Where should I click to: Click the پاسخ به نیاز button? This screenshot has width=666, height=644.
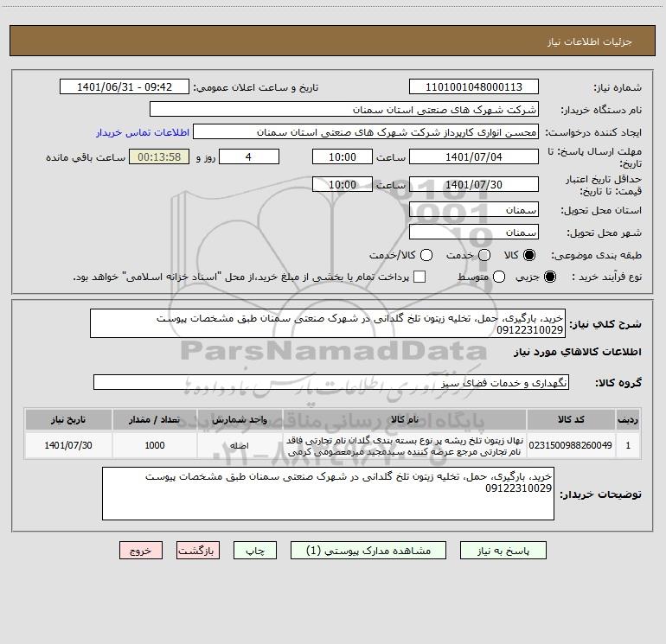[x=503, y=551]
